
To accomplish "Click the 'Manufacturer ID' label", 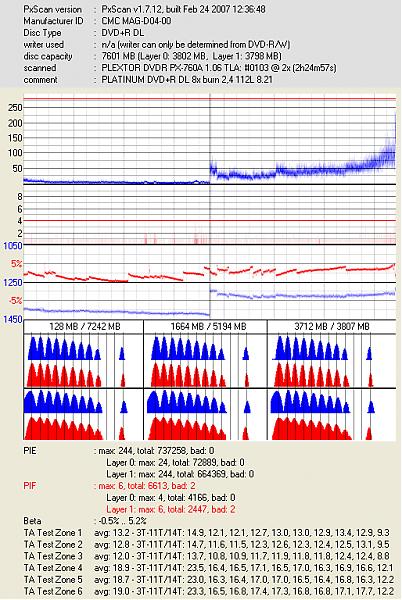I will pos(53,21).
